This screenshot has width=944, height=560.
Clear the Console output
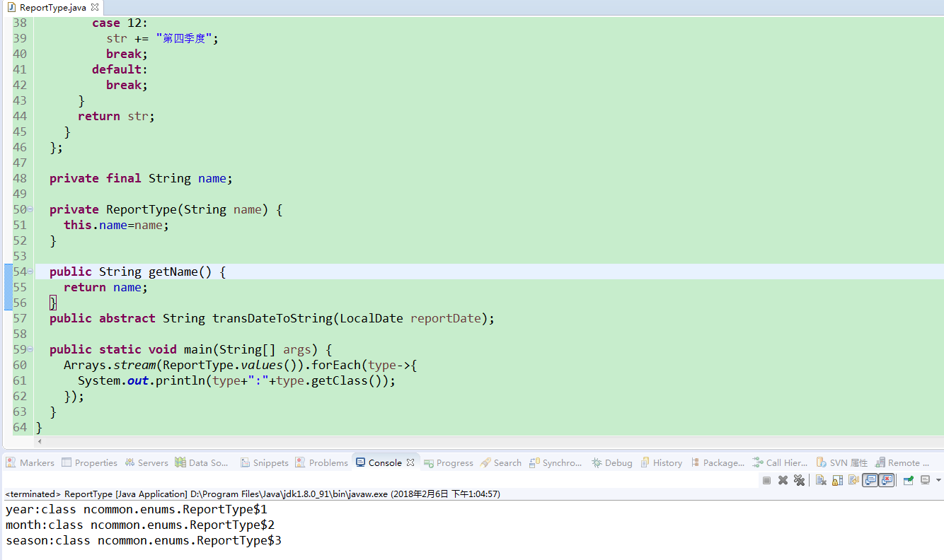point(820,480)
